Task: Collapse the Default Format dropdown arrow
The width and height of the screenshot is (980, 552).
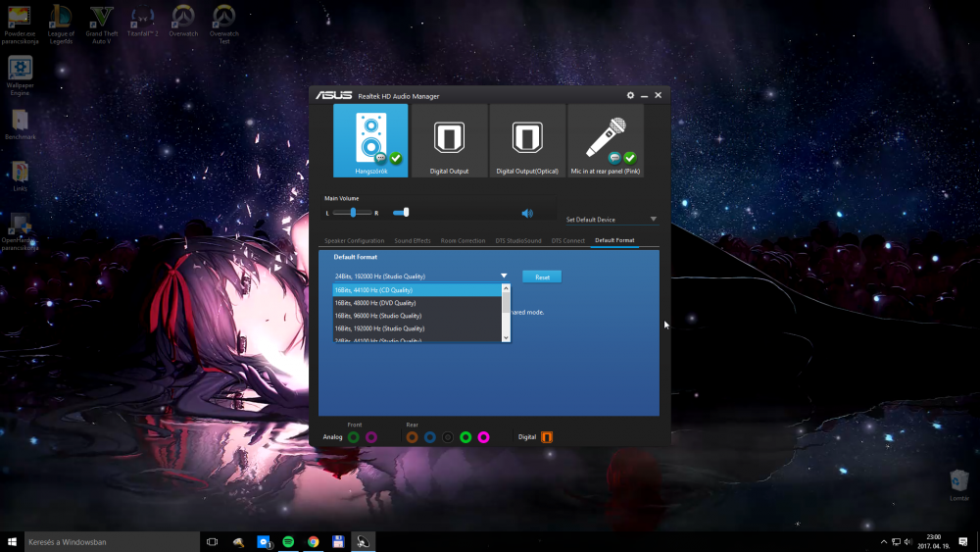Action: tap(504, 276)
